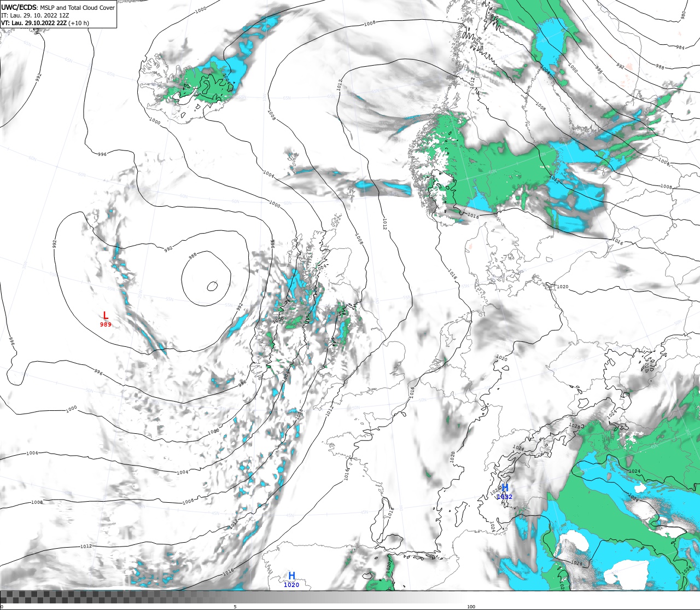The width and height of the screenshot is (700, 610).
Task: Click the blue H marker above "1032"
Action: tap(505, 487)
